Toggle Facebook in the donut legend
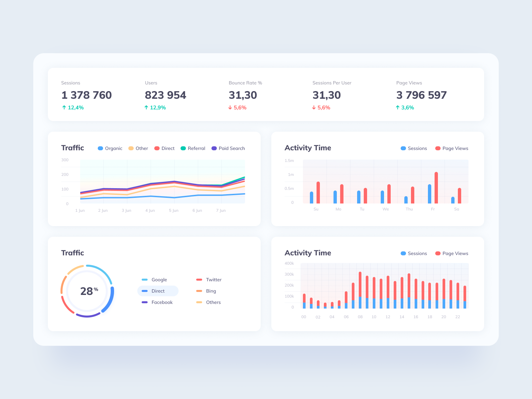Image resolution: width=532 pixels, height=399 pixels. click(x=144, y=302)
